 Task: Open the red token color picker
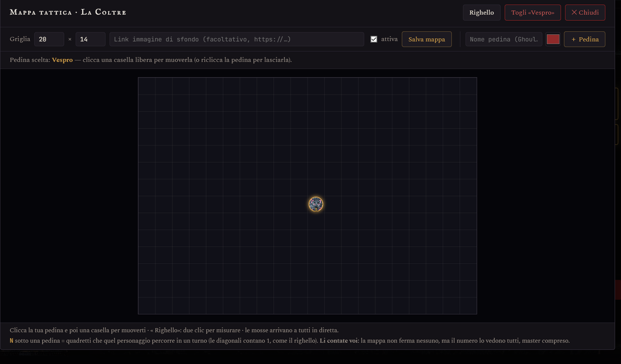(553, 39)
